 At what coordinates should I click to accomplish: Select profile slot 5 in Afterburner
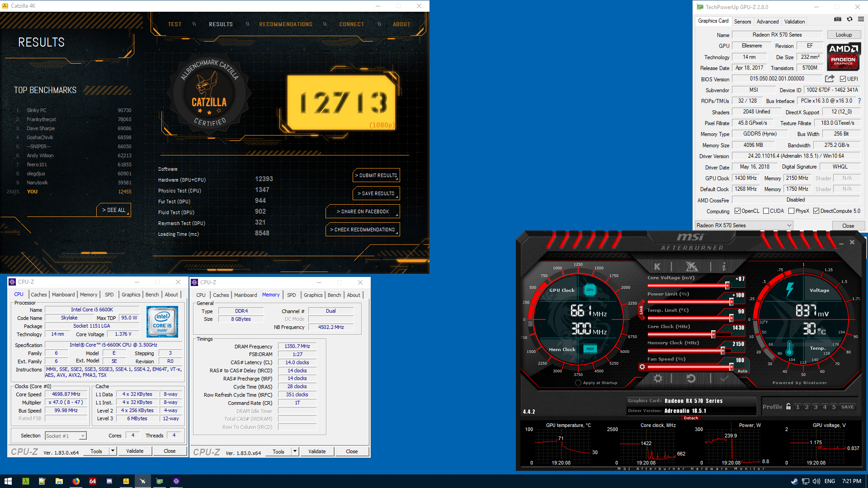834,407
